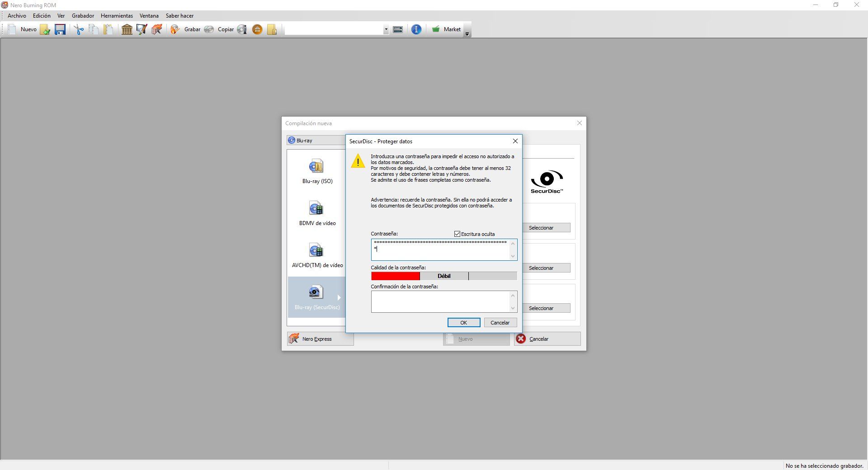
Task: Click the third Seleccionar button
Action: pos(546,308)
